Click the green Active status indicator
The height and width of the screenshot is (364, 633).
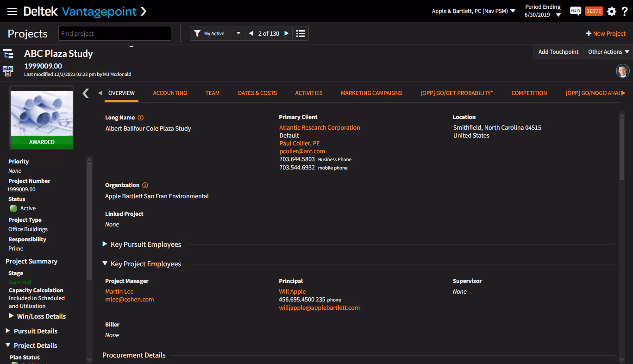pos(13,208)
